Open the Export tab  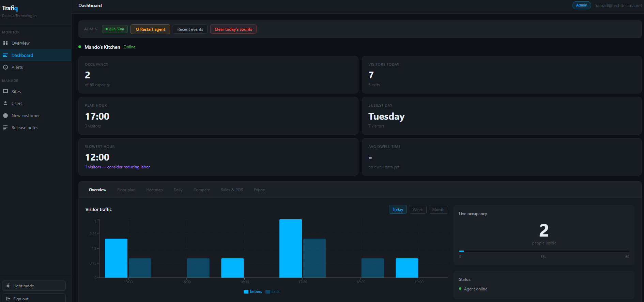(x=260, y=190)
